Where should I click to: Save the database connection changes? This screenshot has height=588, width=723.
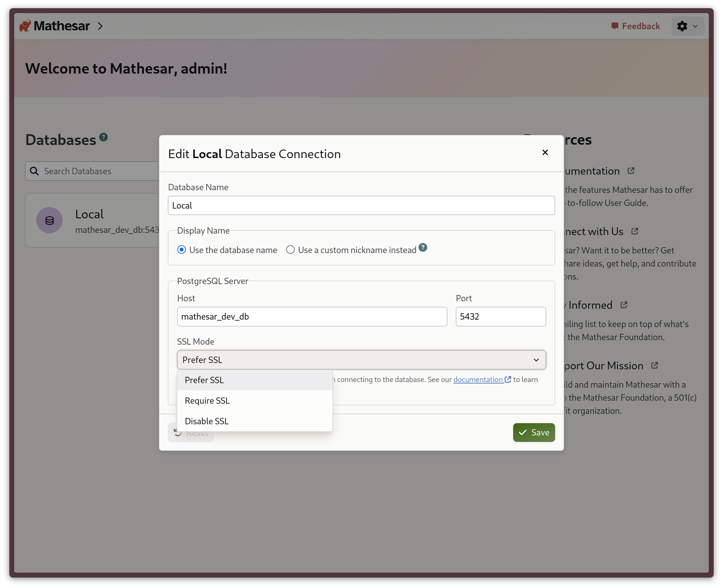tap(534, 432)
